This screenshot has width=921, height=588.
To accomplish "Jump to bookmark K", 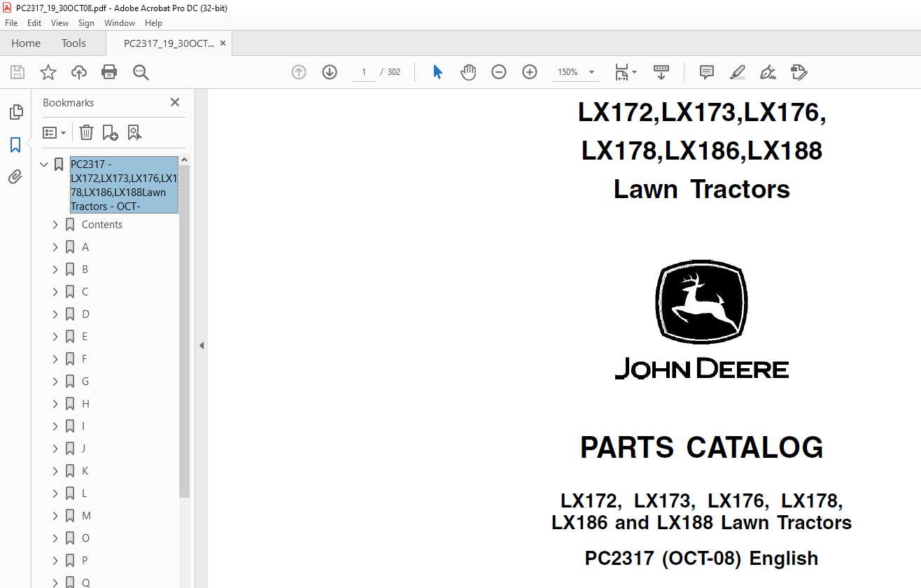I will click(85, 471).
